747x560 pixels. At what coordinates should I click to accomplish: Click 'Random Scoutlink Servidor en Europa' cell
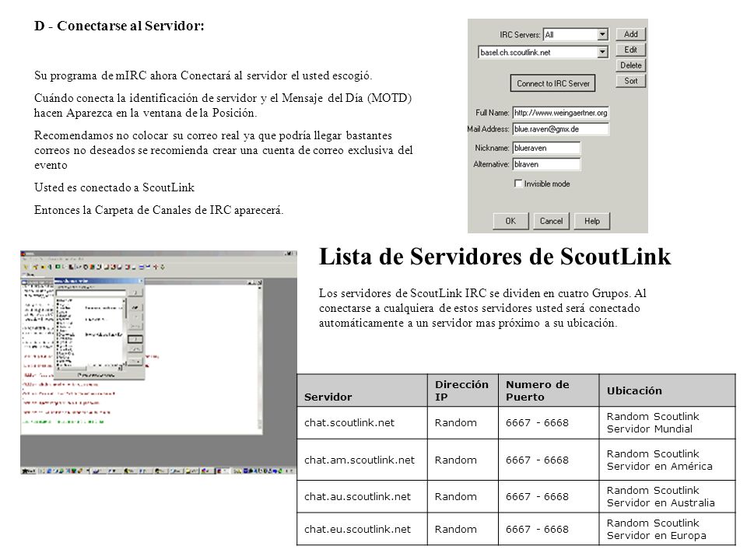[x=668, y=529]
